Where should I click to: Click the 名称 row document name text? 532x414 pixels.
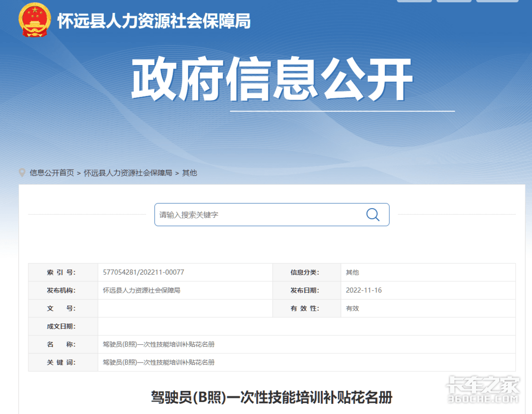click(x=158, y=344)
